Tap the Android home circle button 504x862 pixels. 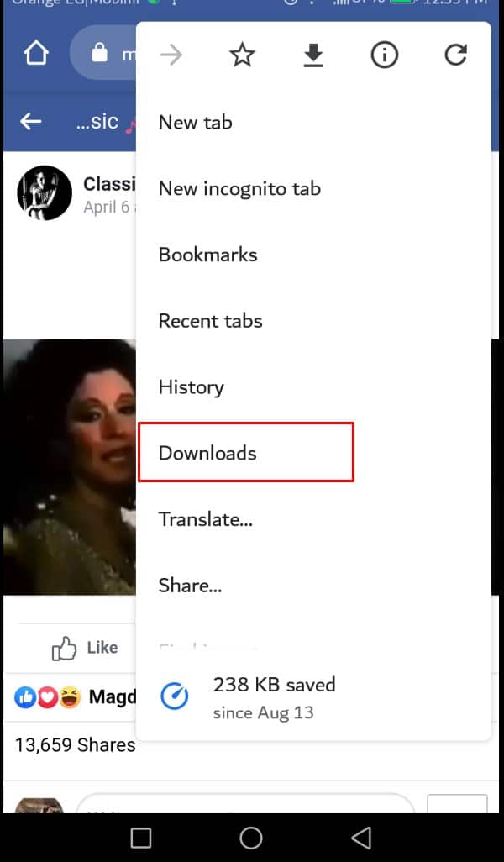[251, 838]
